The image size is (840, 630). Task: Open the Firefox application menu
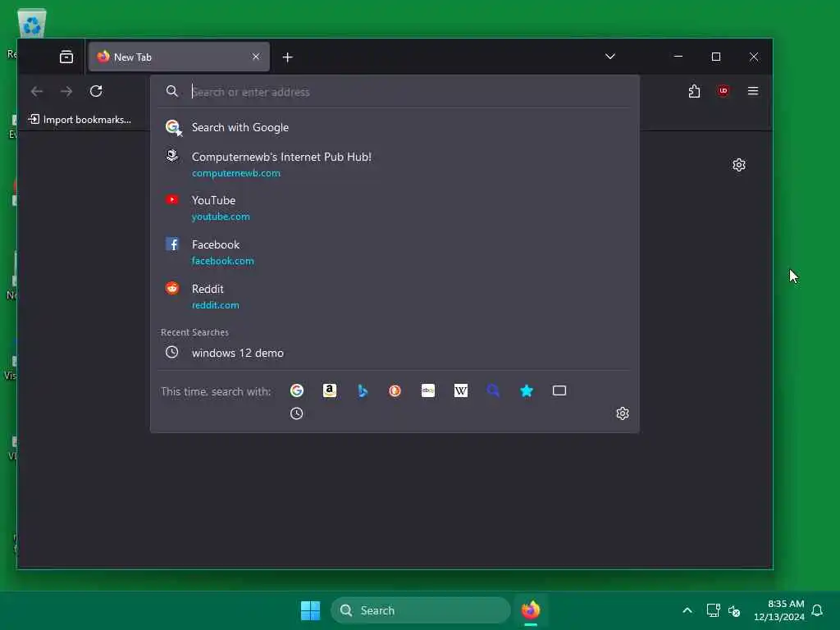753,91
